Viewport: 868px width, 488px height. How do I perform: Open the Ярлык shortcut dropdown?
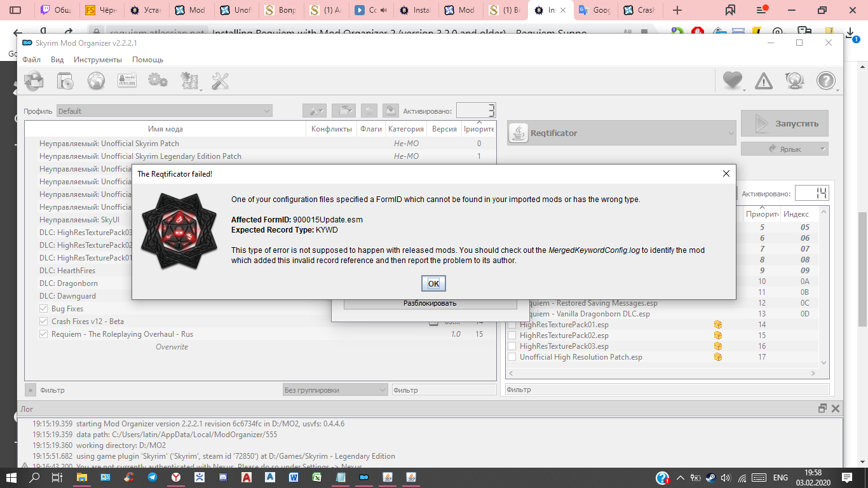785,149
